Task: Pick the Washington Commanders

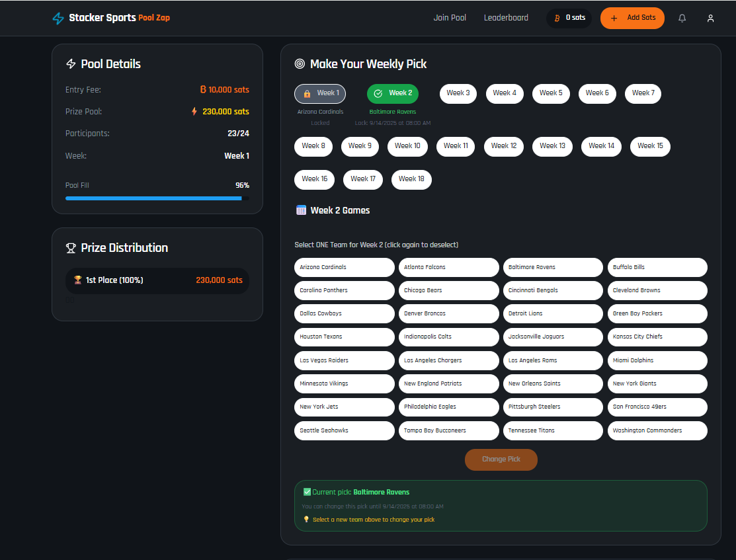Action: coord(657,430)
